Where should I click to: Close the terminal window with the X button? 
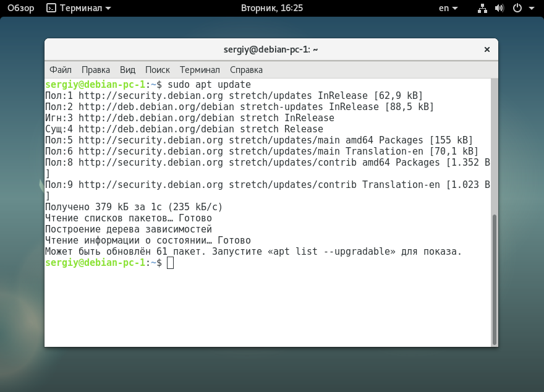(x=487, y=49)
